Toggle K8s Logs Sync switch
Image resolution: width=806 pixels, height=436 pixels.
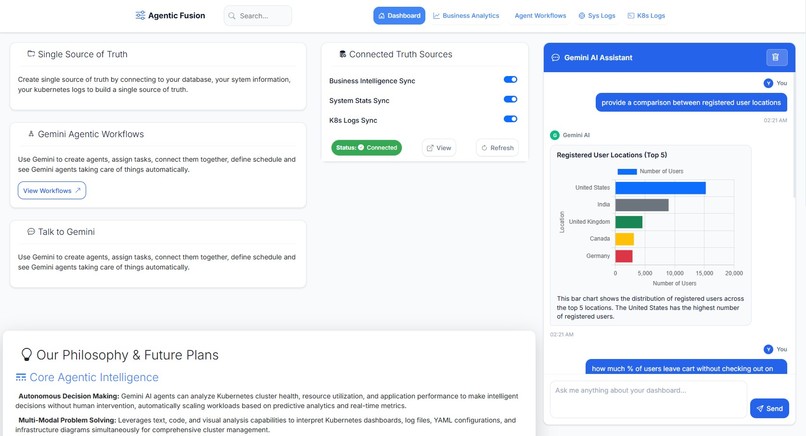(510, 119)
